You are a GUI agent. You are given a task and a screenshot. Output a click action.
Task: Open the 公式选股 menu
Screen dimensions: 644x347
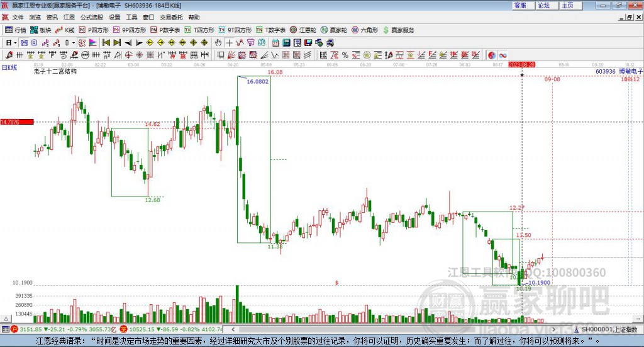(x=92, y=17)
